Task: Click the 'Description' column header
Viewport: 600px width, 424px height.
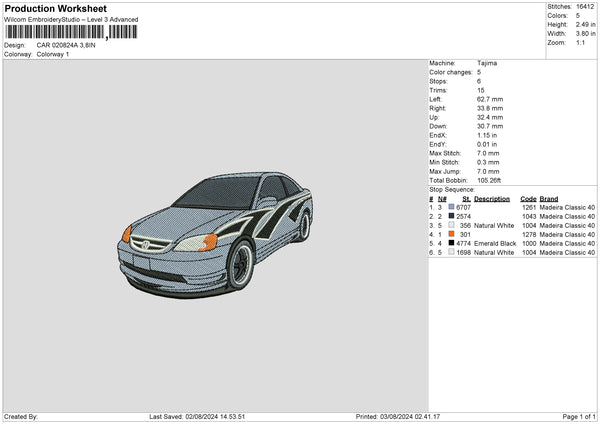Action: [x=492, y=199]
